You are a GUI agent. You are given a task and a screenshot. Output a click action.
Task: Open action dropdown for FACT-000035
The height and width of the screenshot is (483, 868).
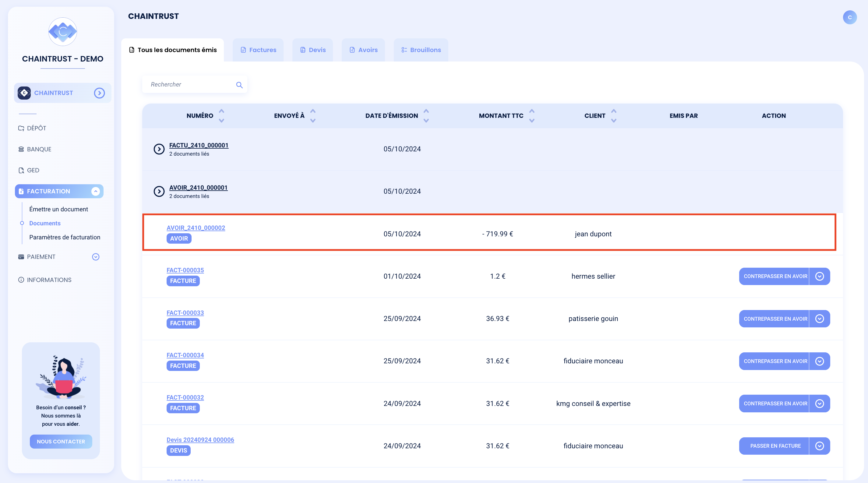coord(820,276)
